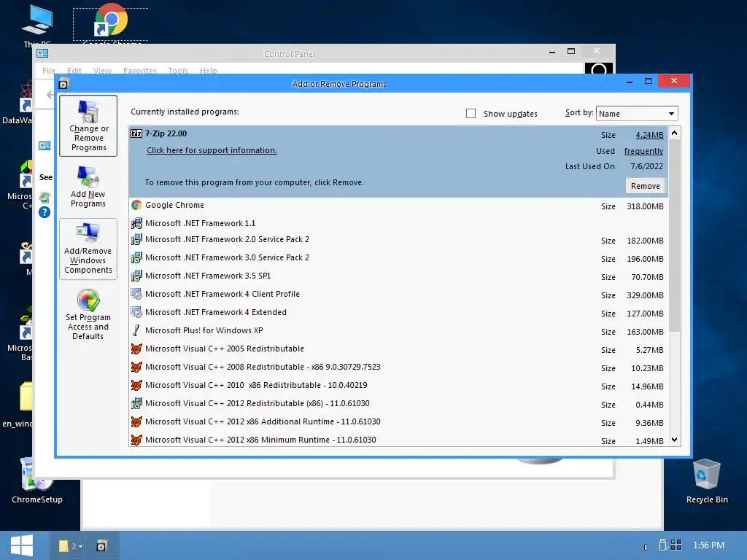The width and height of the screenshot is (747, 560).
Task: Click icon of Visual C++ 2008 Redistributable
Action: pos(136,367)
